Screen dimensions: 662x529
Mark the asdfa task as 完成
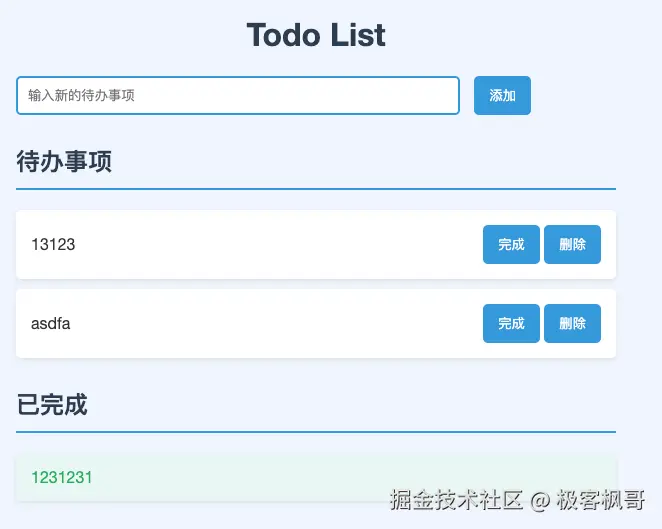tap(511, 324)
